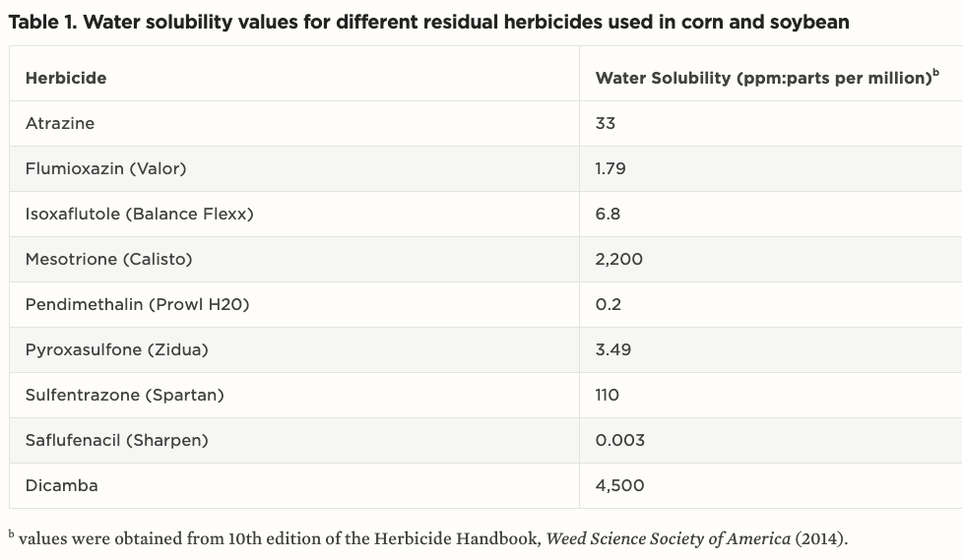Viewport: 962px width, 560px height.
Task: Select the Isoxaflutole (Balance Flexx) cell
Action: click(139, 214)
